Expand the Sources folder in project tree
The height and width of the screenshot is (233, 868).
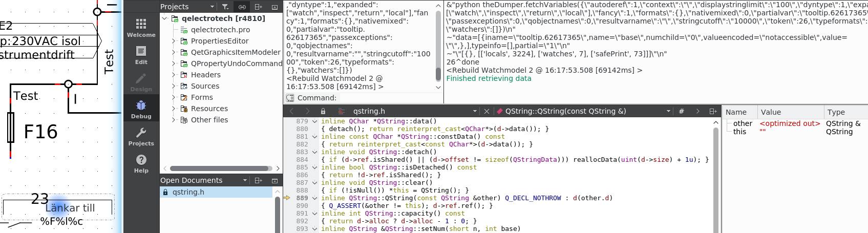pos(174,86)
